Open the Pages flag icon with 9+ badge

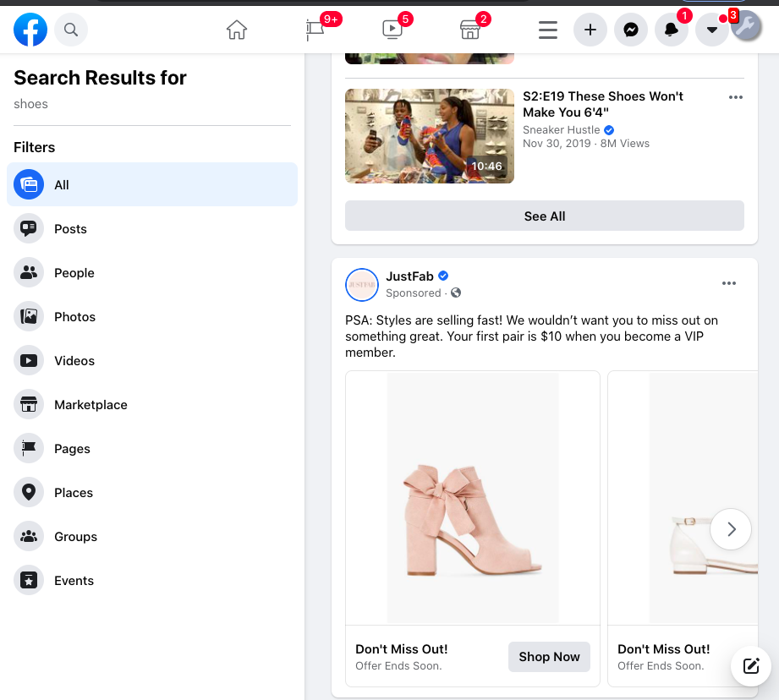[314, 29]
